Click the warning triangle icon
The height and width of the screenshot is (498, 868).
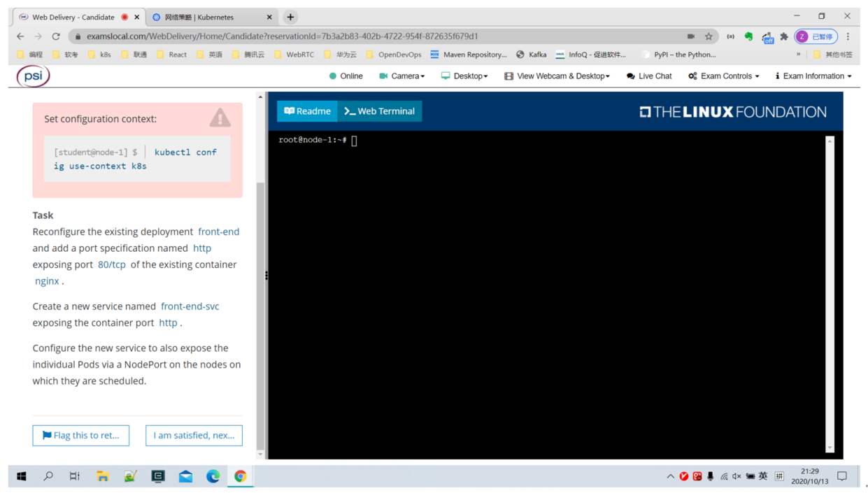(220, 118)
